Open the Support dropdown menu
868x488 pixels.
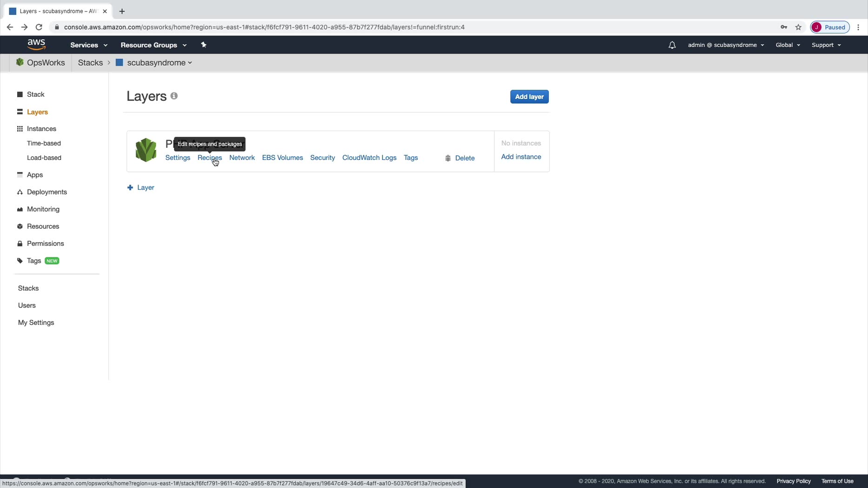(826, 45)
